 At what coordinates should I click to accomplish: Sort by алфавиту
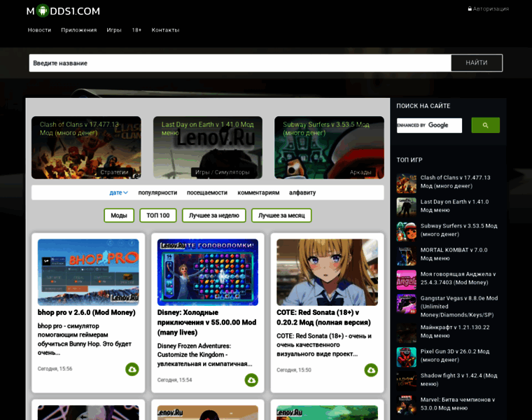pos(302,192)
